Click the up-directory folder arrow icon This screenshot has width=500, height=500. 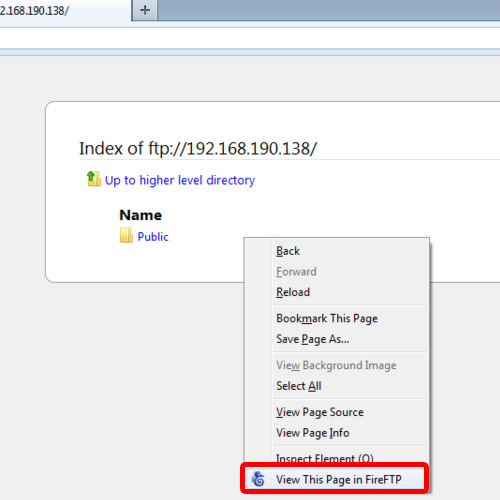click(94, 179)
